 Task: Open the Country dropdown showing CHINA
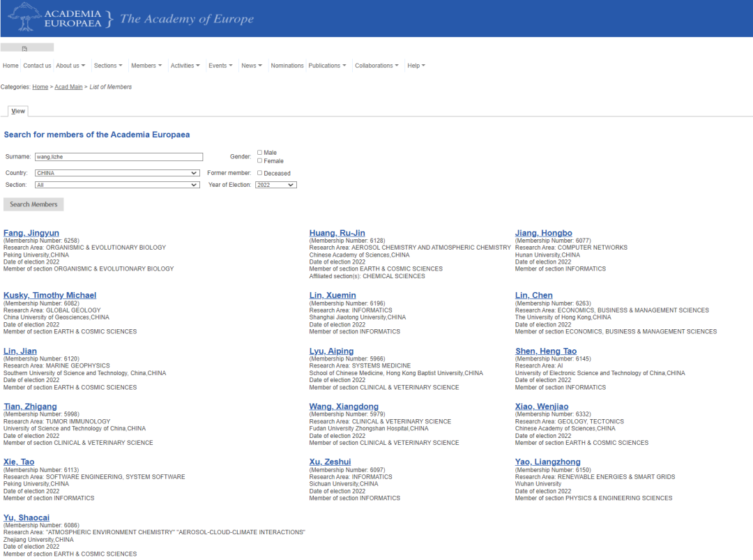click(x=117, y=173)
